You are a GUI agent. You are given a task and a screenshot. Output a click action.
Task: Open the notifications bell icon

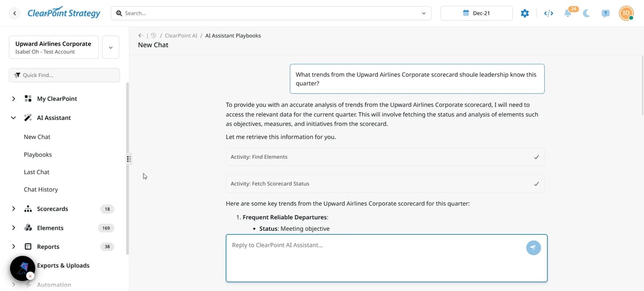pyautogui.click(x=568, y=13)
